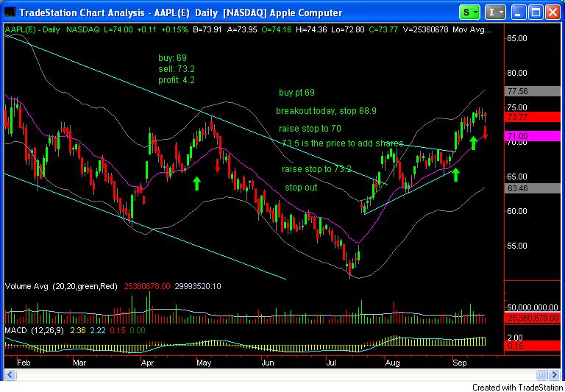Screen dimensions: 565x392
Task: Select the 'raise stop to 70' note
Action: (x=310, y=129)
